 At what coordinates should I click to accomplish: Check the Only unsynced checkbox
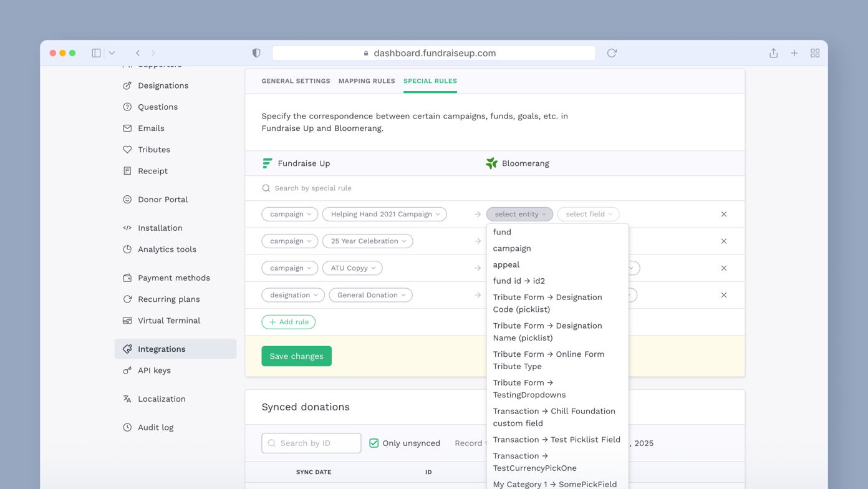point(374,443)
